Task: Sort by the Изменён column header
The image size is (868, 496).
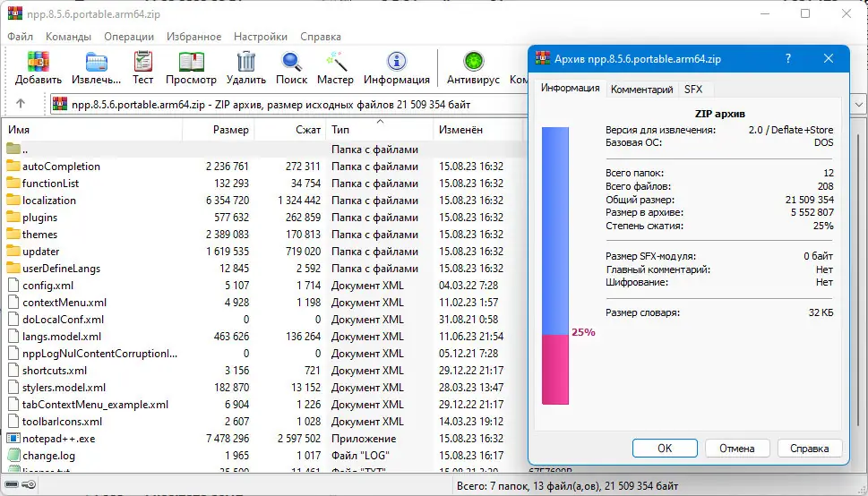Action: (x=478, y=130)
